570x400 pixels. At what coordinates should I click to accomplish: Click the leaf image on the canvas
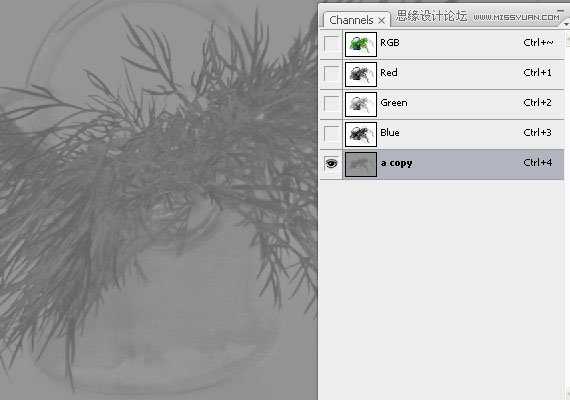(x=158, y=200)
